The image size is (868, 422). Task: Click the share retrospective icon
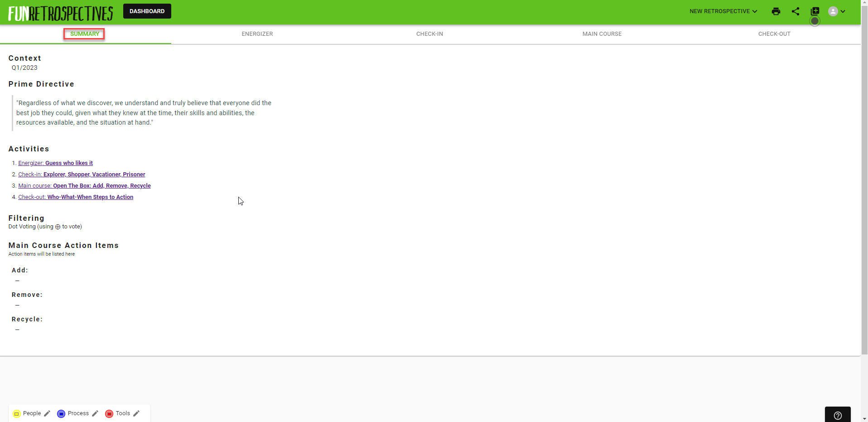795,11
